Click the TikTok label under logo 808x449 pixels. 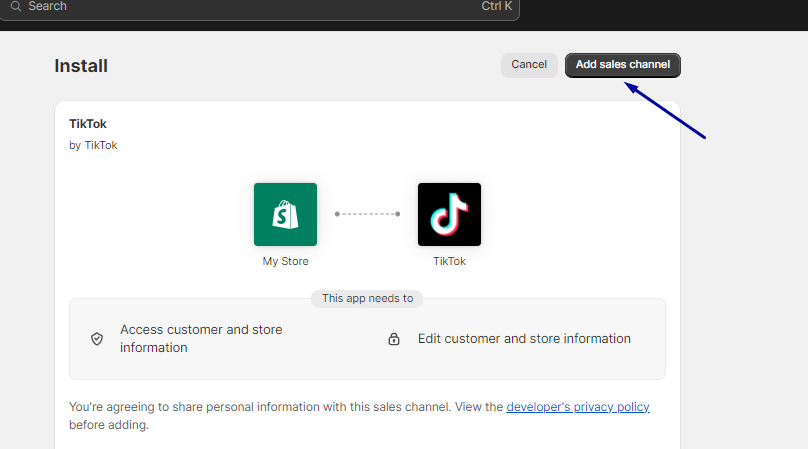point(449,261)
